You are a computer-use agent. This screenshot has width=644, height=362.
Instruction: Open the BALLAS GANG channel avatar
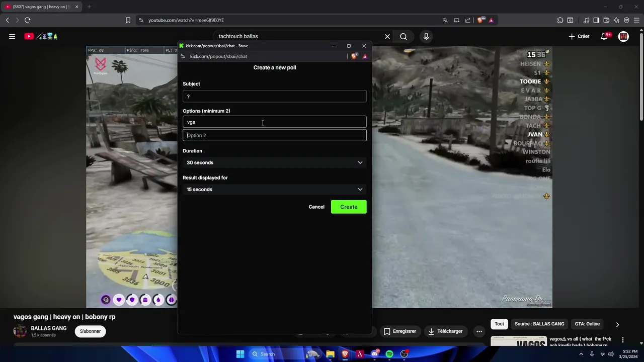pyautogui.click(x=20, y=331)
